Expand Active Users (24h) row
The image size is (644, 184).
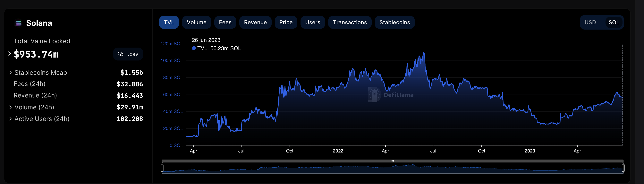11,119
